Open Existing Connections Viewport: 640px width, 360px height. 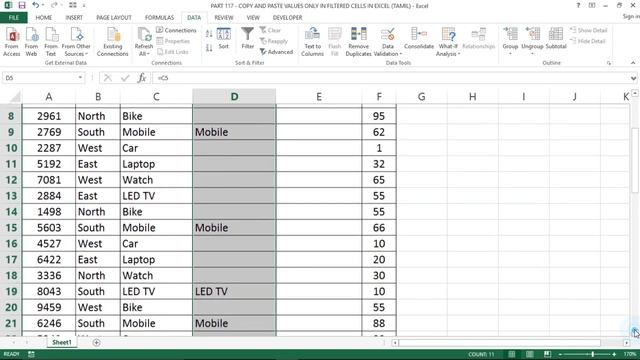click(113, 42)
